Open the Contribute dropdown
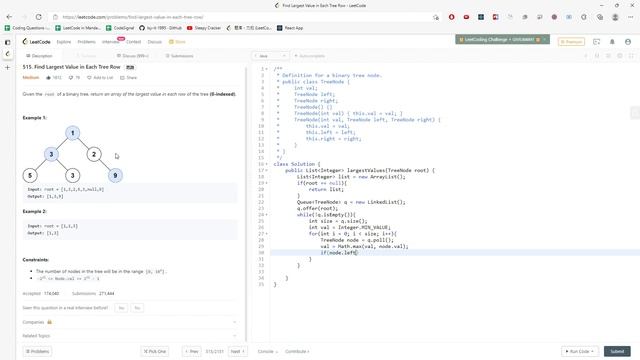 pos(297,351)
